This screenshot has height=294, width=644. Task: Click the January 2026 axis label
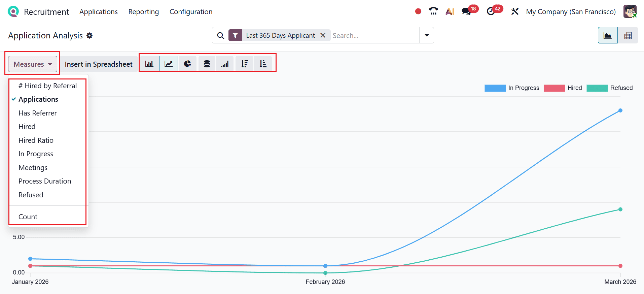(30, 282)
